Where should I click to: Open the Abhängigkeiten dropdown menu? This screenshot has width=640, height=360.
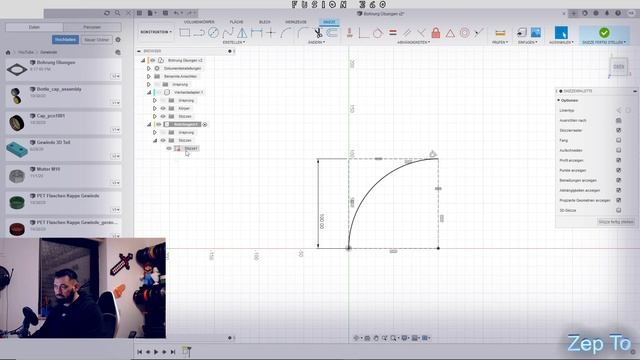pyautogui.click(x=413, y=42)
